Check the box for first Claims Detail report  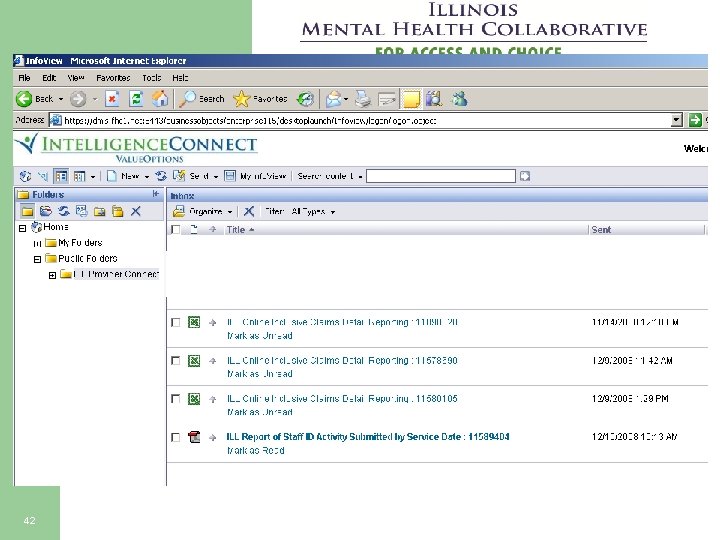coord(175,322)
